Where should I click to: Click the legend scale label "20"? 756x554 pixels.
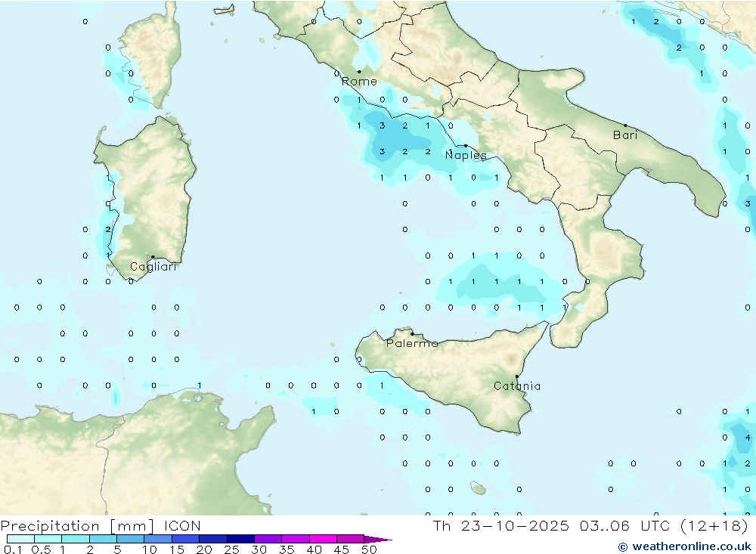tap(204, 549)
